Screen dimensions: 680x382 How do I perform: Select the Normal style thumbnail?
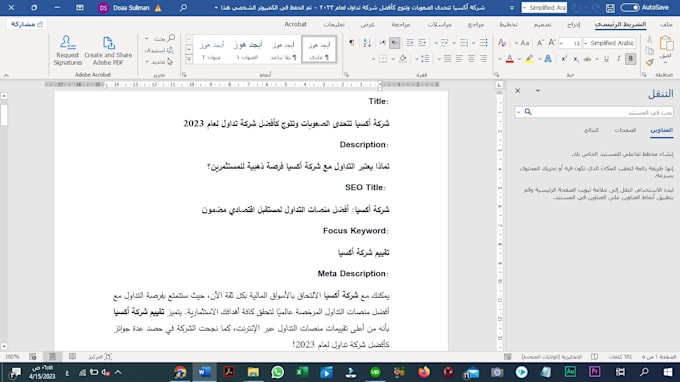tap(319, 50)
